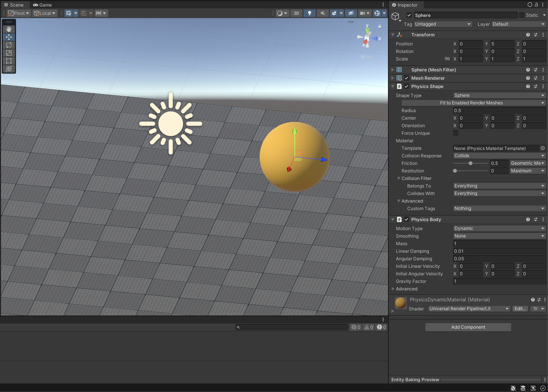Open the Collision Response dropdown

pos(498,156)
